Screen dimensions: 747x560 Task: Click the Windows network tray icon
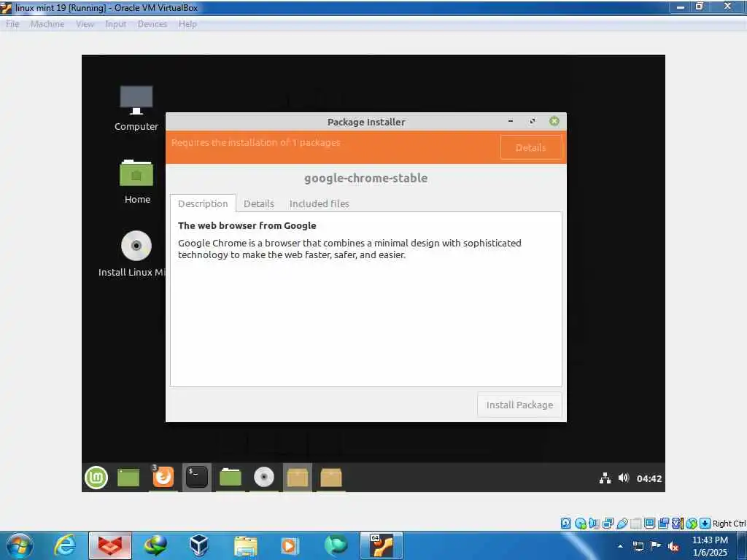tap(638, 547)
